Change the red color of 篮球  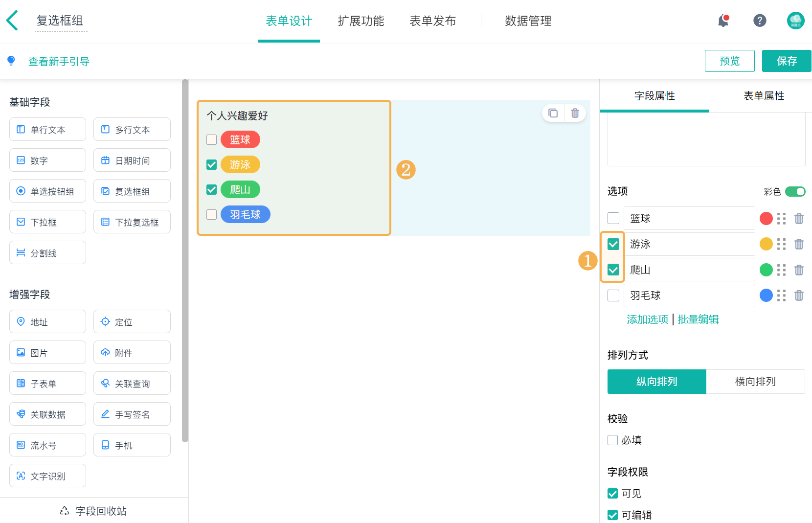(x=766, y=219)
